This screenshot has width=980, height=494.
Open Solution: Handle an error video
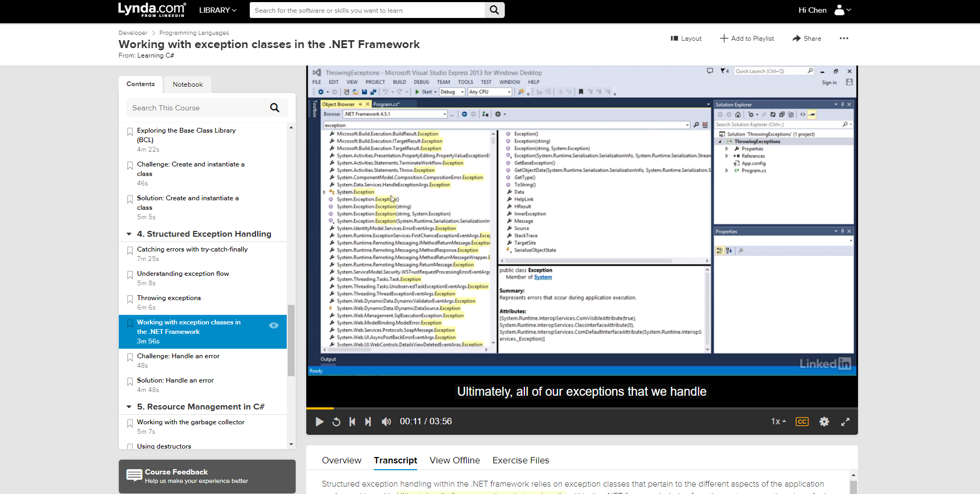175,380
